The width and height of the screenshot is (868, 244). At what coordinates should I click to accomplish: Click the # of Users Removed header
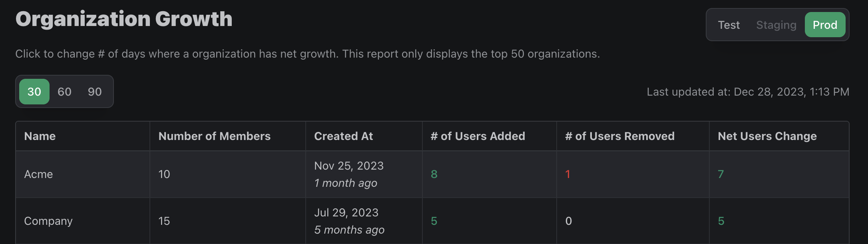(619, 136)
